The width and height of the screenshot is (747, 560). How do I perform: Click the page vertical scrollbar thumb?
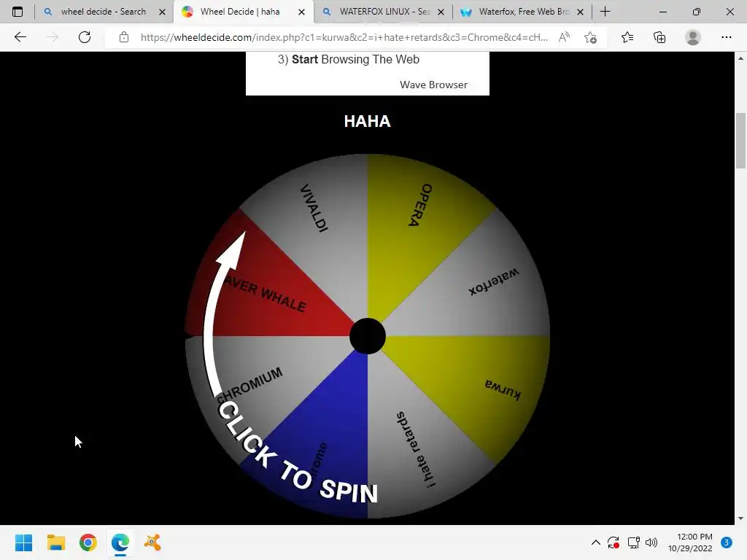click(x=740, y=141)
